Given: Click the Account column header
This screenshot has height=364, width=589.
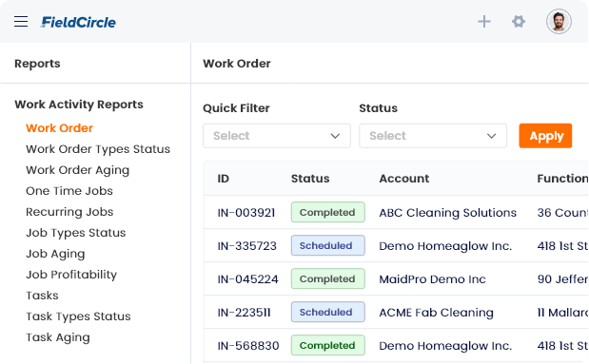Looking at the screenshot, I should [x=404, y=179].
